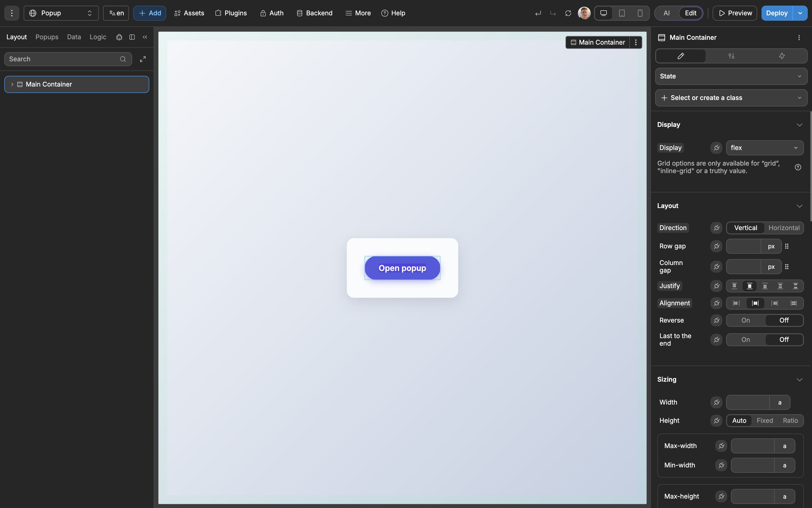Switch to AI mode
Screen dimensions: 812x508
pyautogui.click(x=666, y=13)
